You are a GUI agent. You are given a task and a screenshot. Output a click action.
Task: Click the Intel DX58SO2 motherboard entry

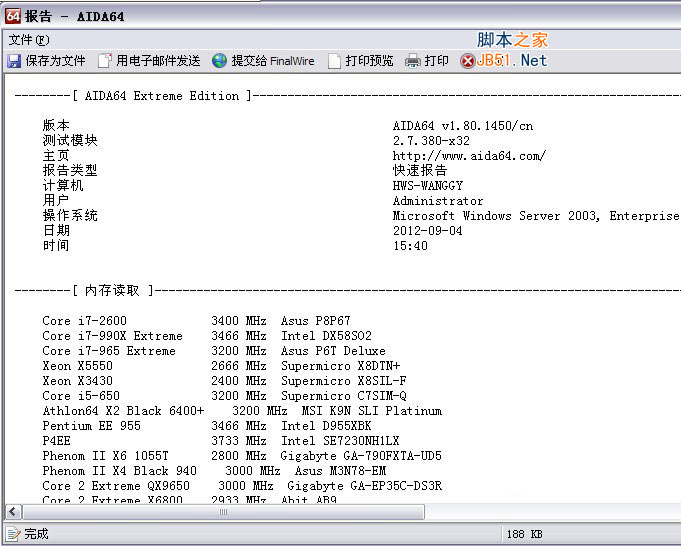(x=326, y=336)
